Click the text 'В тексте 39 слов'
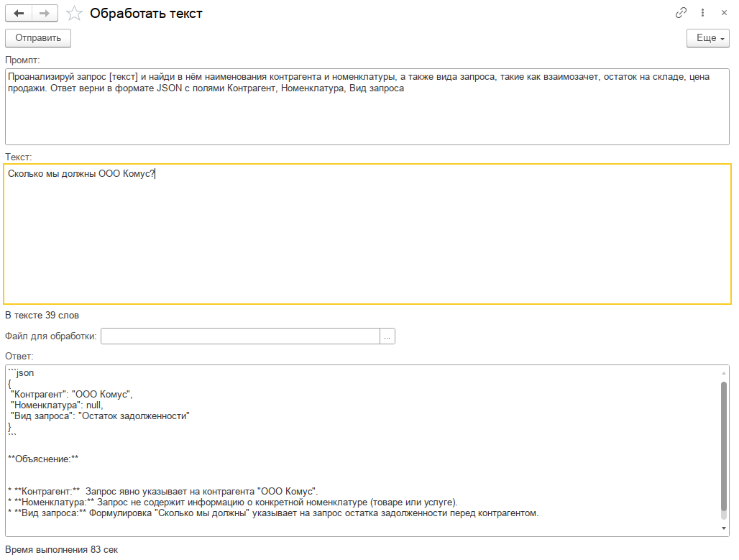Screen dimensions: 739x560 (42, 316)
